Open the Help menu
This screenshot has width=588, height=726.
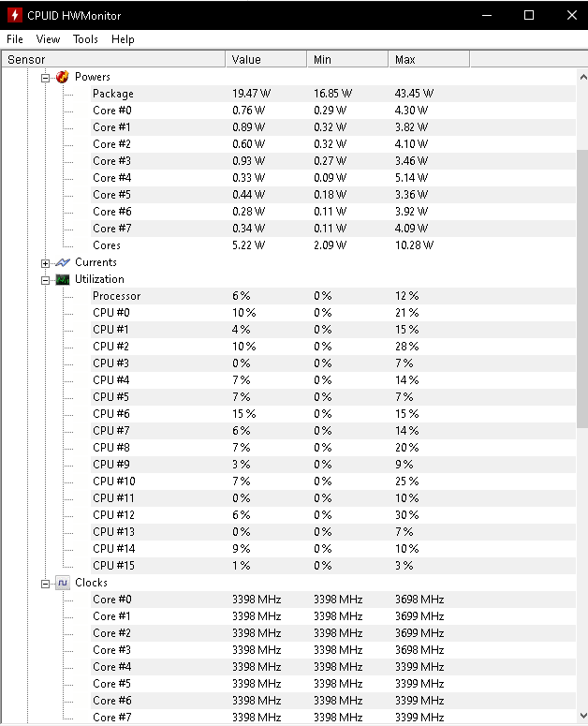click(x=123, y=39)
